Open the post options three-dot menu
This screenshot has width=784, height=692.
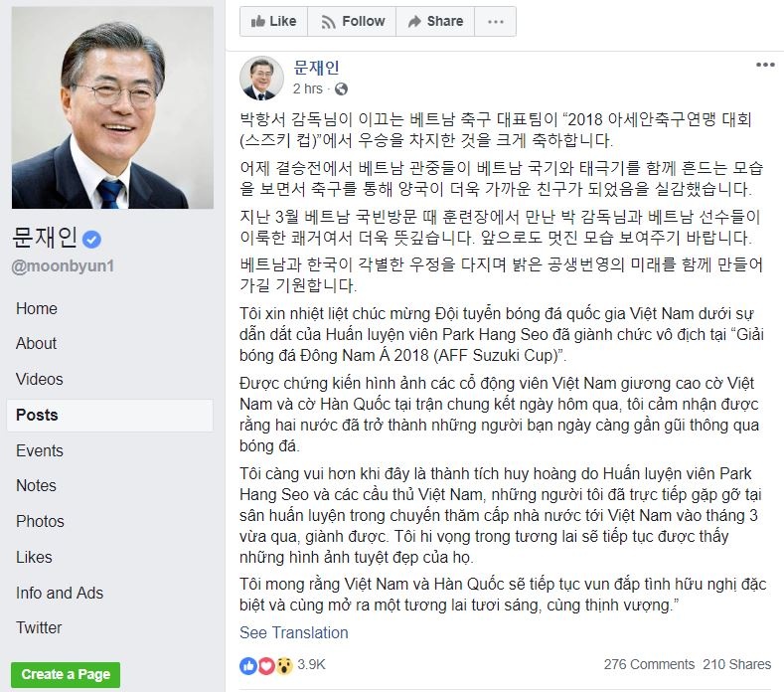click(x=765, y=65)
